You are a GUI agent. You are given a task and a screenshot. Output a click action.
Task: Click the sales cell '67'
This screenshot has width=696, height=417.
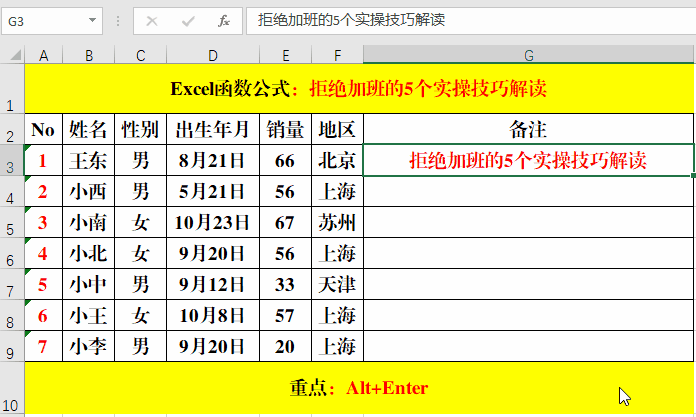click(x=285, y=222)
